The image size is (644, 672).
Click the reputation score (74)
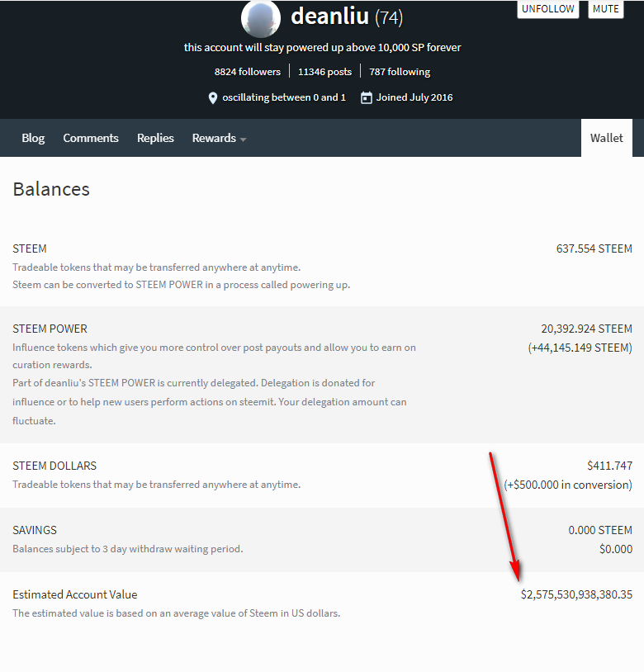pos(389,17)
